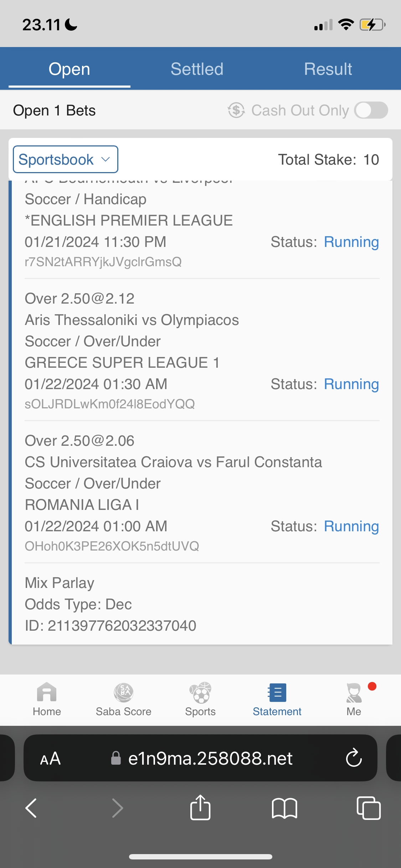The image size is (401, 868).
Task: Switch to the Result tab
Action: click(328, 69)
